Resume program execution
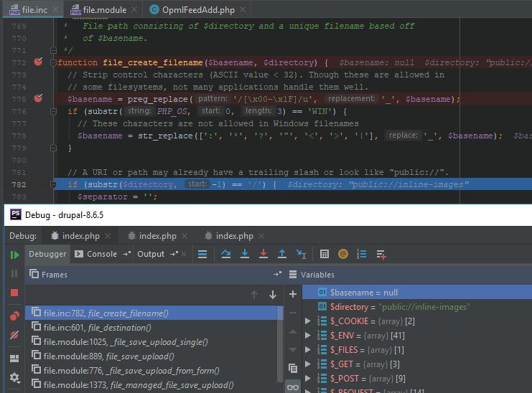The image size is (532, 393). (x=14, y=255)
